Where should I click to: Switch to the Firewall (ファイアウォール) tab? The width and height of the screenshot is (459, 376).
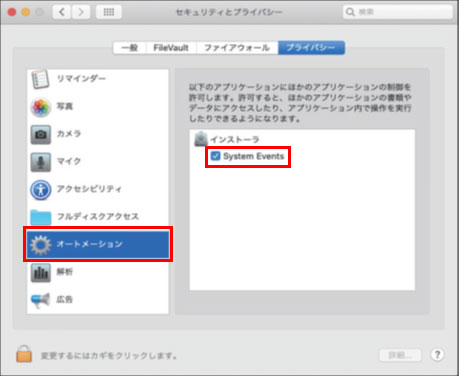(237, 48)
